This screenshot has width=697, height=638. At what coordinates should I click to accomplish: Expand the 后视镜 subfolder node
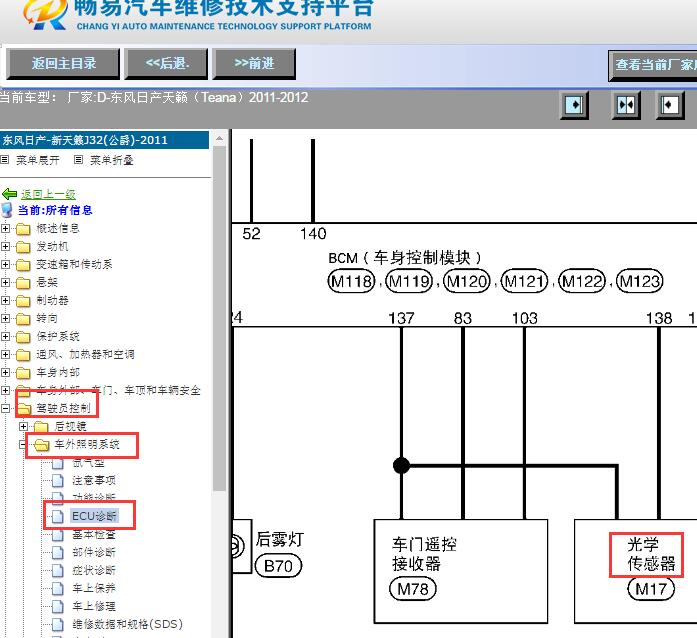pyautogui.click(x=23, y=426)
